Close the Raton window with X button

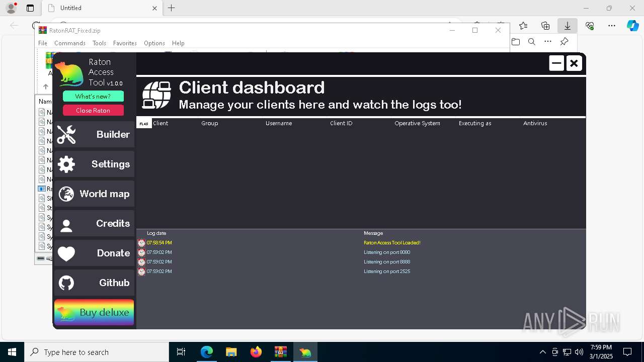[x=574, y=63]
